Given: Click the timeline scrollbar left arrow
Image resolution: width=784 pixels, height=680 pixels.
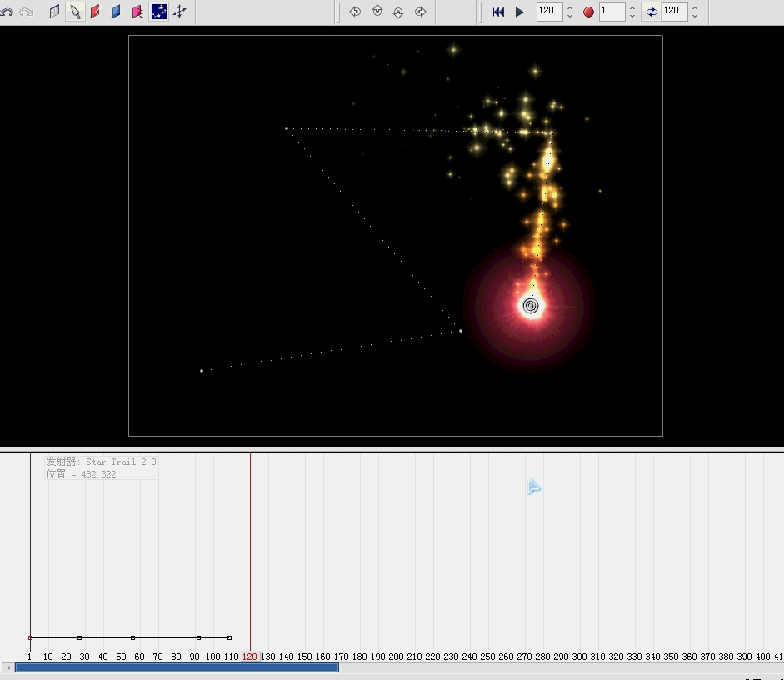Looking at the screenshot, I should coord(8,667).
